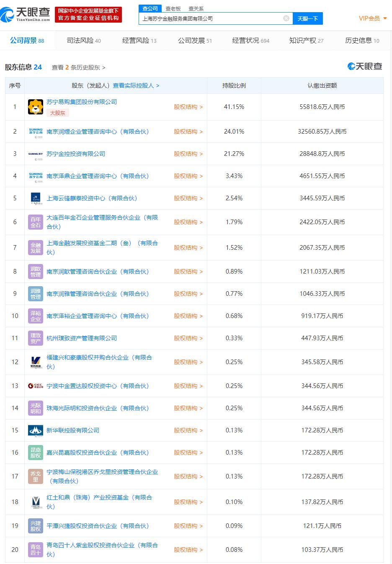Image resolution: width=392 pixels, height=564 pixels.
Task: Switch to 知识产权 tab
Action: (306, 41)
